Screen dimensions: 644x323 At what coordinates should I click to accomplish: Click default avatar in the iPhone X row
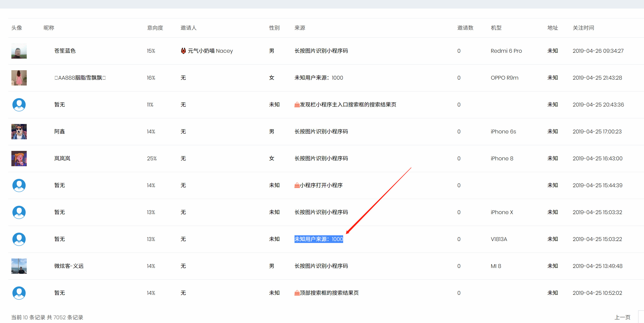[19, 212]
